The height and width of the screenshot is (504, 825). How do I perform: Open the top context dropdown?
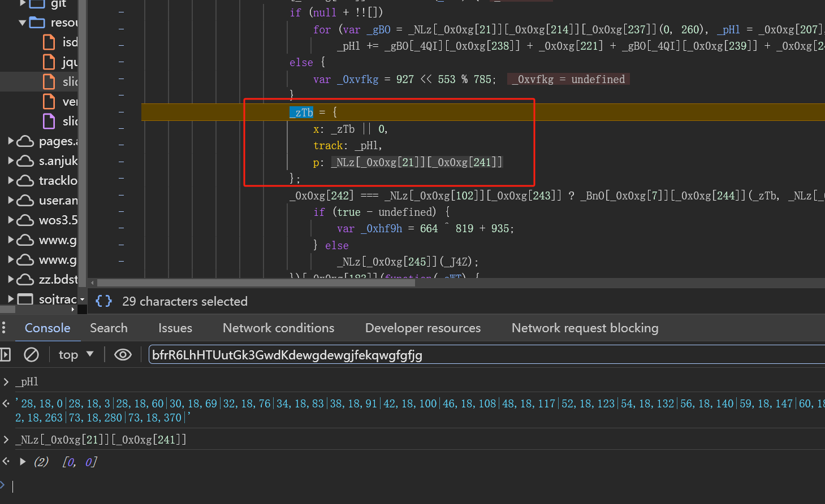coord(76,355)
